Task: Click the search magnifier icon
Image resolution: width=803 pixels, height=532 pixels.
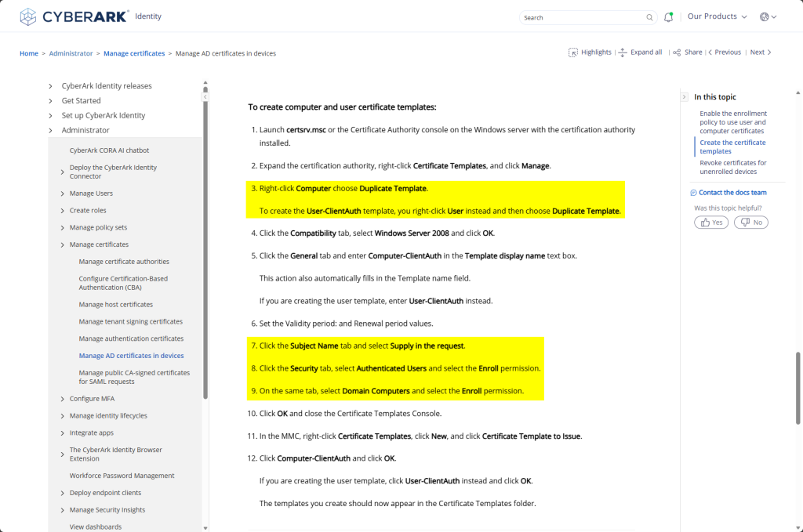Action: (649, 17)
